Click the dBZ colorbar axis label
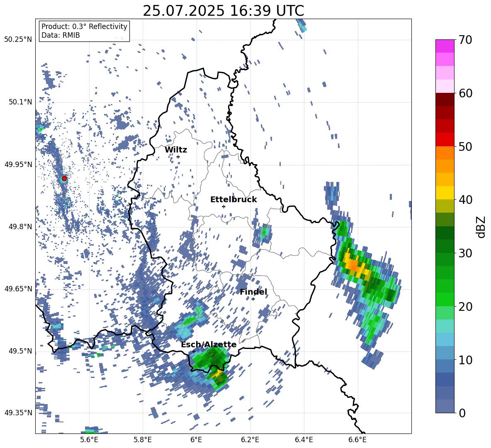This screenshot has width=491, height=448. [x=481, y=227]
